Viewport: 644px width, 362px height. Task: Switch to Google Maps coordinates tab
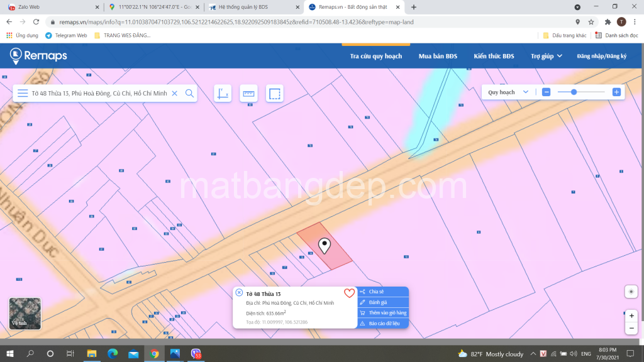(154, 7)
